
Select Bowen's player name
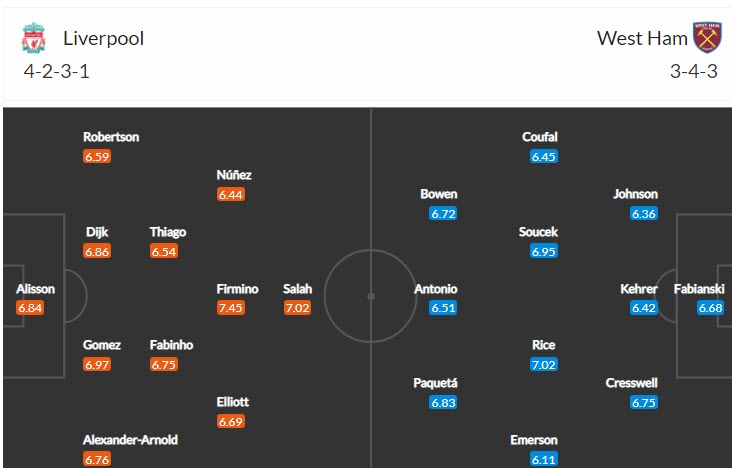439,194
